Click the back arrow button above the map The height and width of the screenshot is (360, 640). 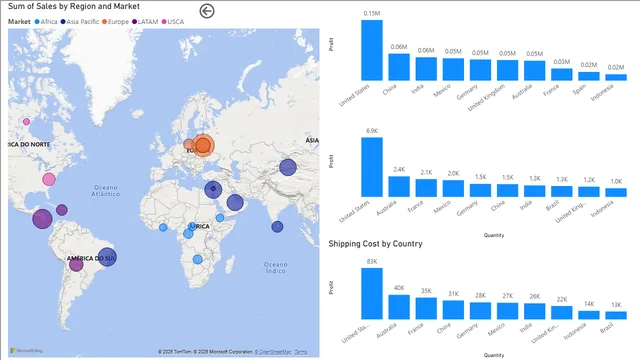click(x=207, y=11)
